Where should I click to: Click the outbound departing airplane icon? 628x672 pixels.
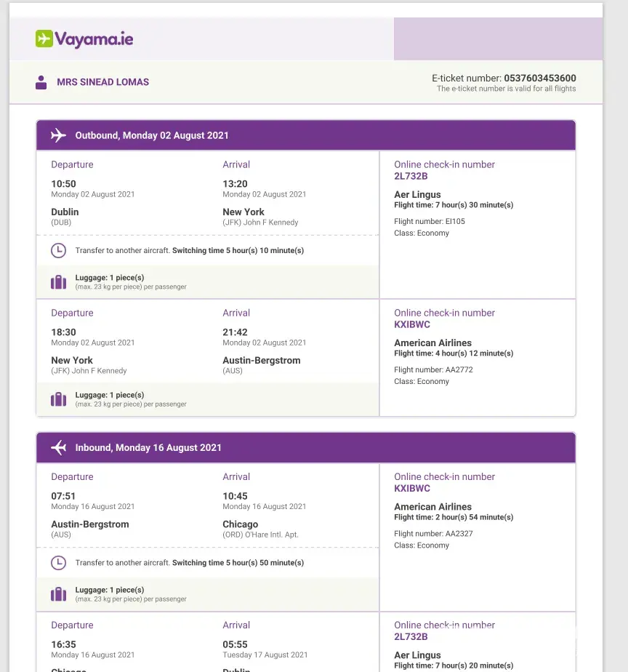pyautogui.click(x=58, y=135)
